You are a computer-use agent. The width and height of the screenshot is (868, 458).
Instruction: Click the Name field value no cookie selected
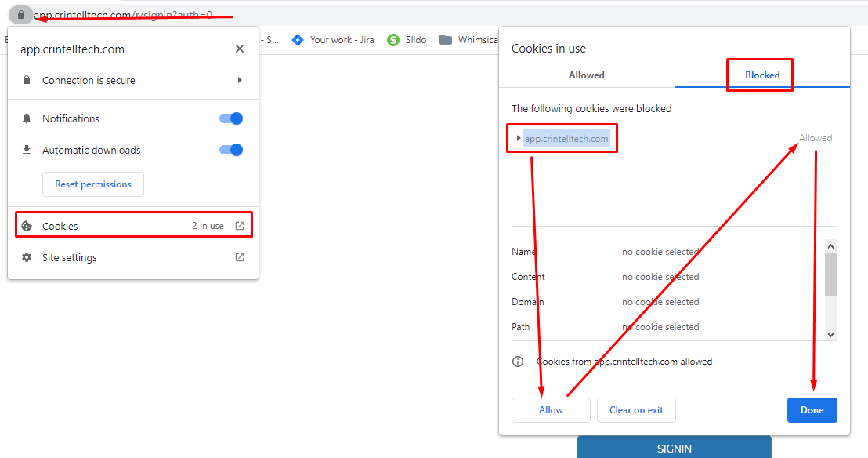coord(660,252)
